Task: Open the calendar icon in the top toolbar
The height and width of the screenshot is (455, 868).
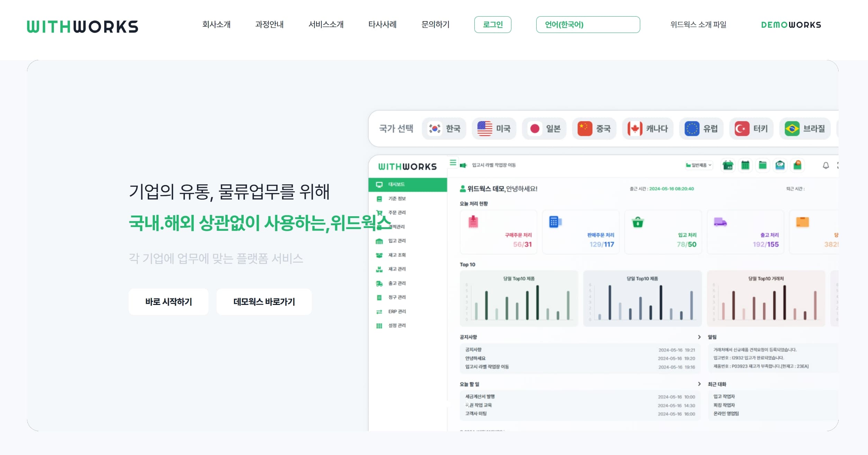Action: [x=745, y=166]
